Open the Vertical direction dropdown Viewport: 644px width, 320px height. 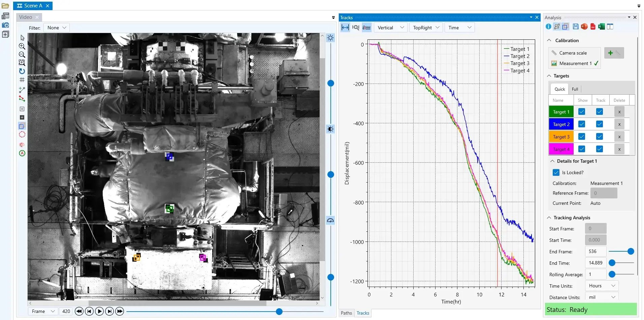click(391, 28)
